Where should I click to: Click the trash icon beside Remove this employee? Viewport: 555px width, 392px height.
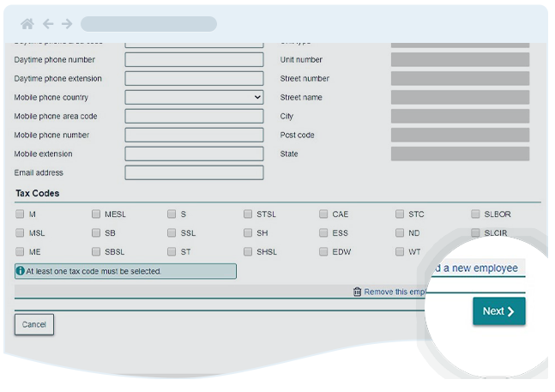point(357,292)
